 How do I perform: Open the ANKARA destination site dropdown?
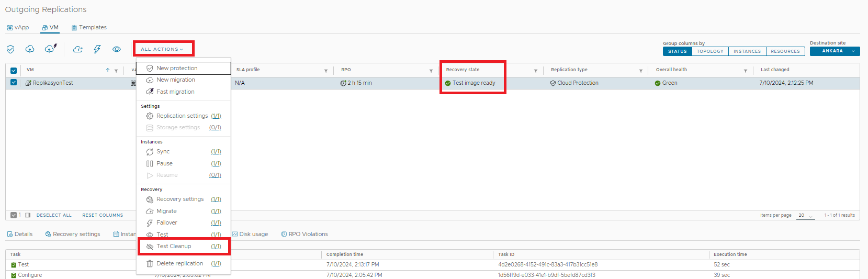tap(835, 51)
